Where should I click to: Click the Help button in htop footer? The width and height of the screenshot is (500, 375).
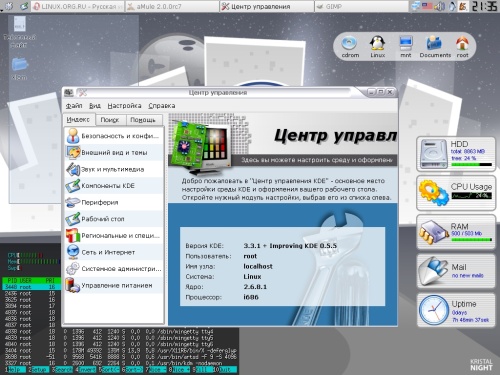tap(16, 370)
